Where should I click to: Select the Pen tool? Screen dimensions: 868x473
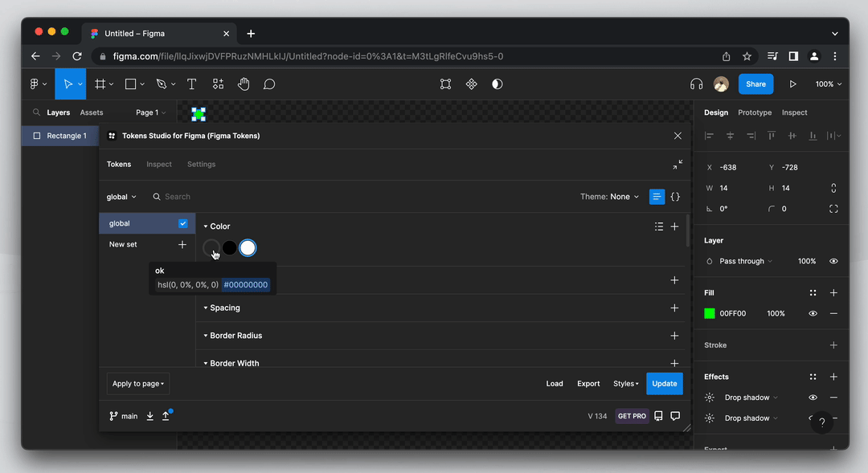point(160,84)
